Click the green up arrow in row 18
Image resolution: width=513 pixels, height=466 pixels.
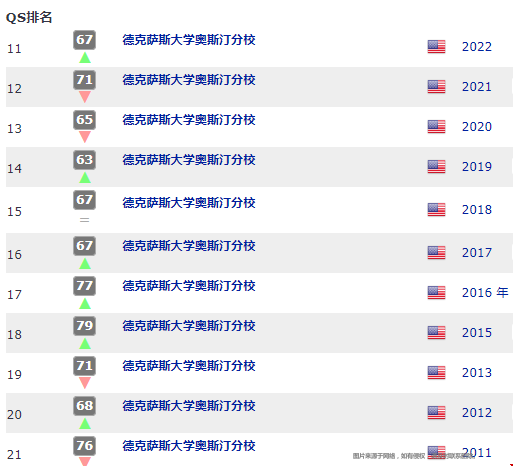coord(85,343)
